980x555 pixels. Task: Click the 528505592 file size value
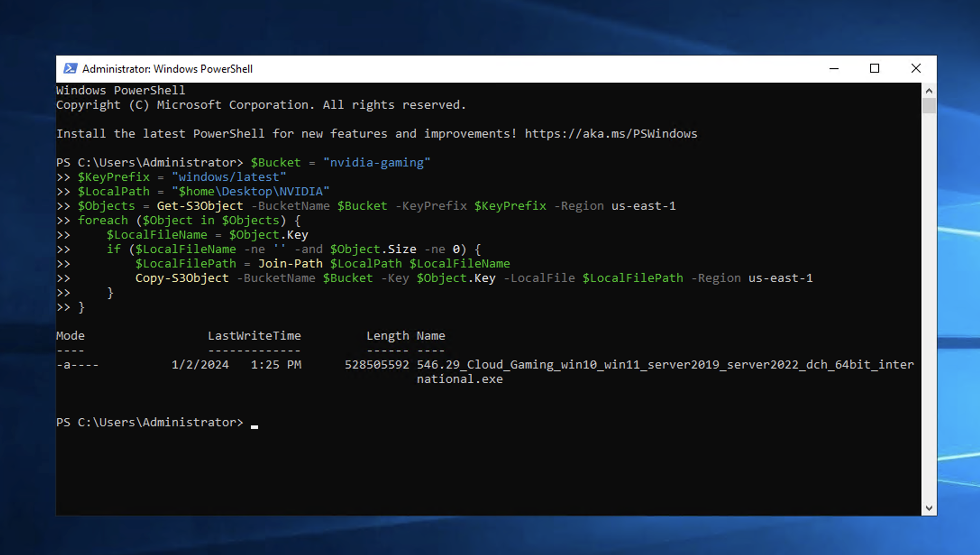pos(376,365)
